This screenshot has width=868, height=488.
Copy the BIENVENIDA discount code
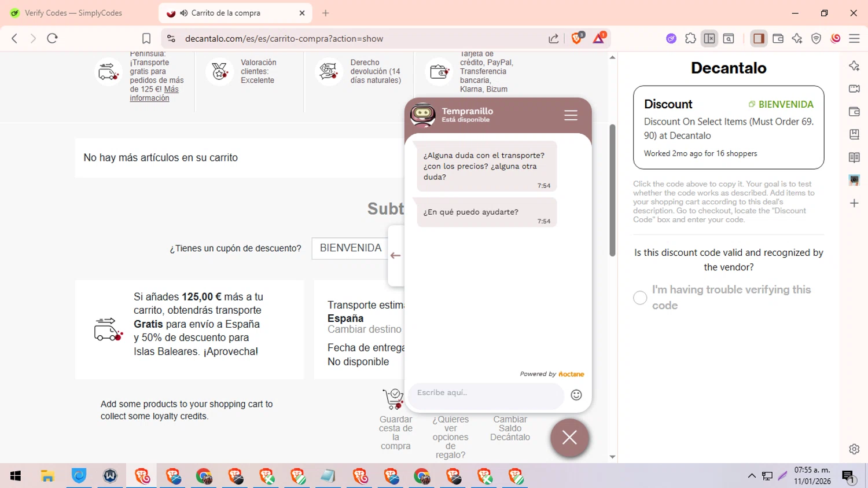[x=781, y=104]
